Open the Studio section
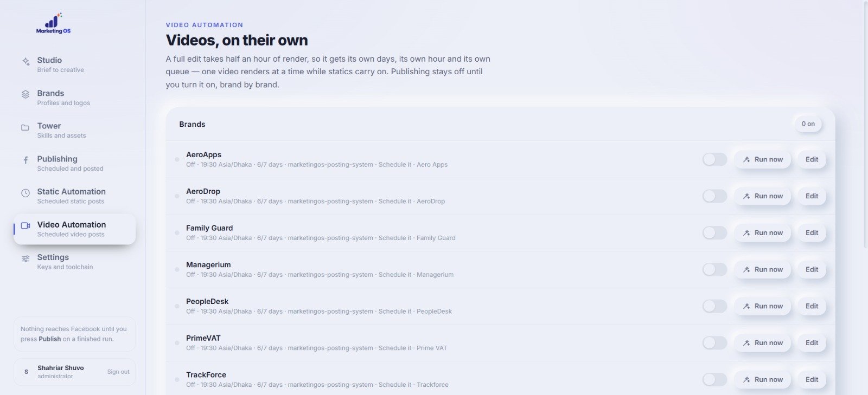This screenshot has width=868, height=395. coord(74,64)
